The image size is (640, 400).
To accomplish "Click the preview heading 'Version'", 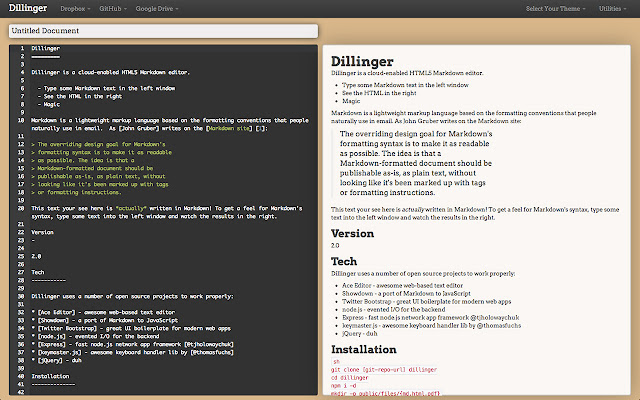I will tap(352, 233).
